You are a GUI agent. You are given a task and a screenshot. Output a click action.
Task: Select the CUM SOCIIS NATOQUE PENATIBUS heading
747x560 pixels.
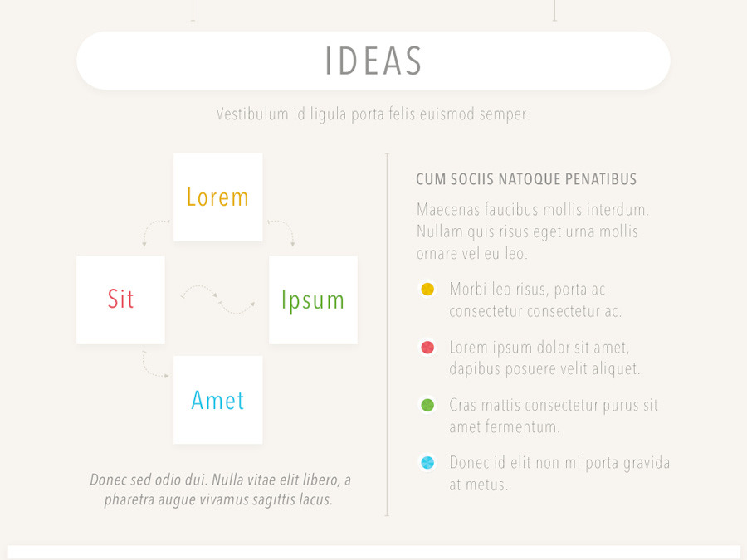click(x=526, y=179)
